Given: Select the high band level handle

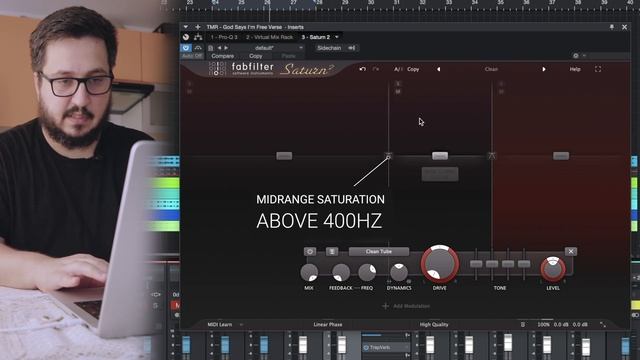Looking at the screenshot, I should (x=561, y=156).
